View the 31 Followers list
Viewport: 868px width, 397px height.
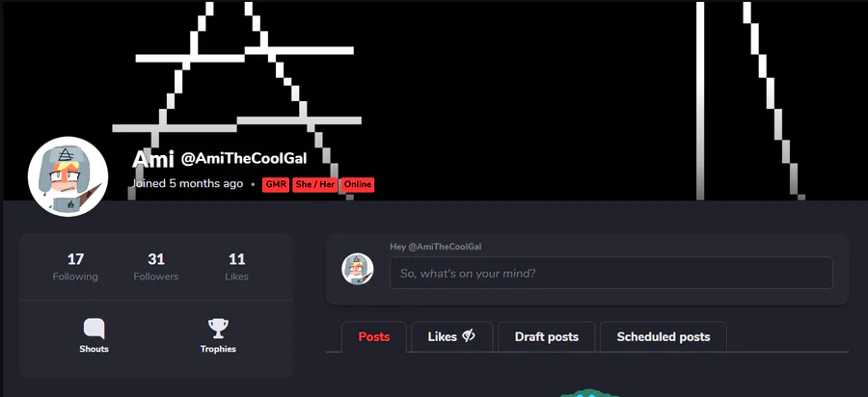coord(156,267)
